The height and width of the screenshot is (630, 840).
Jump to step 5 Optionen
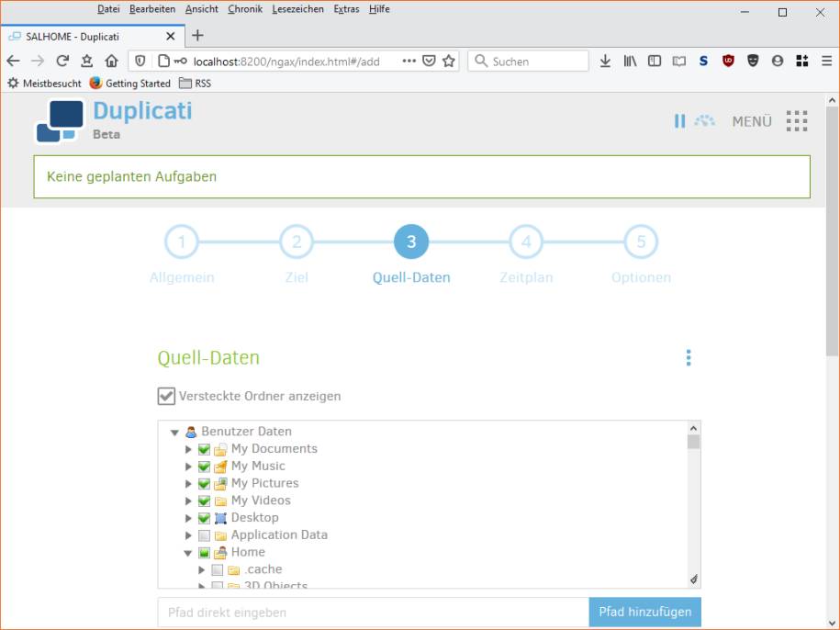[x=641, y=242]
